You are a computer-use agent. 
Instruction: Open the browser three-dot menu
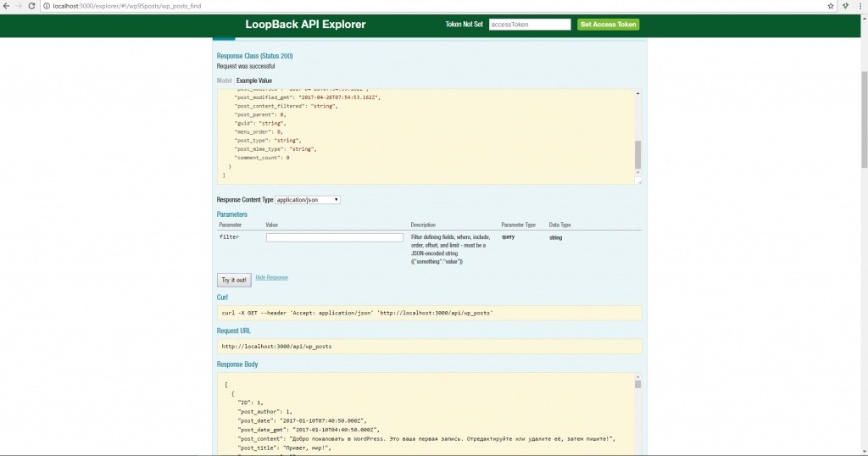[861, 6]
